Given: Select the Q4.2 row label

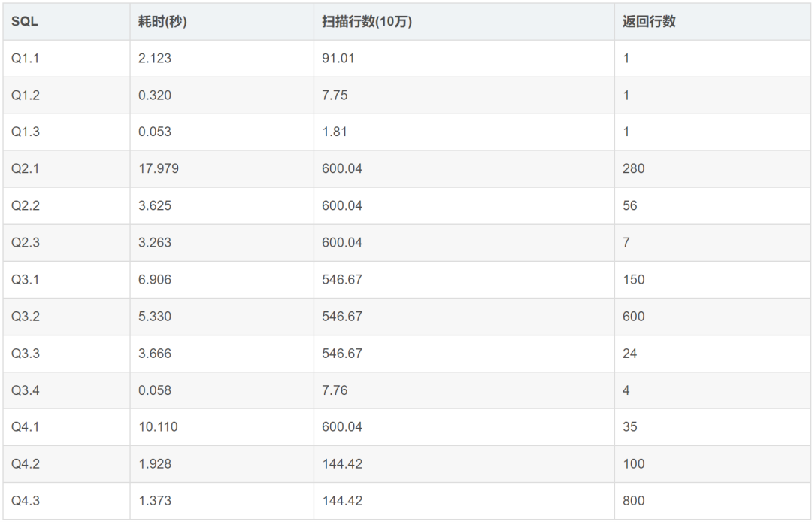Looking at the screenshot, I should tap(26, 464).
